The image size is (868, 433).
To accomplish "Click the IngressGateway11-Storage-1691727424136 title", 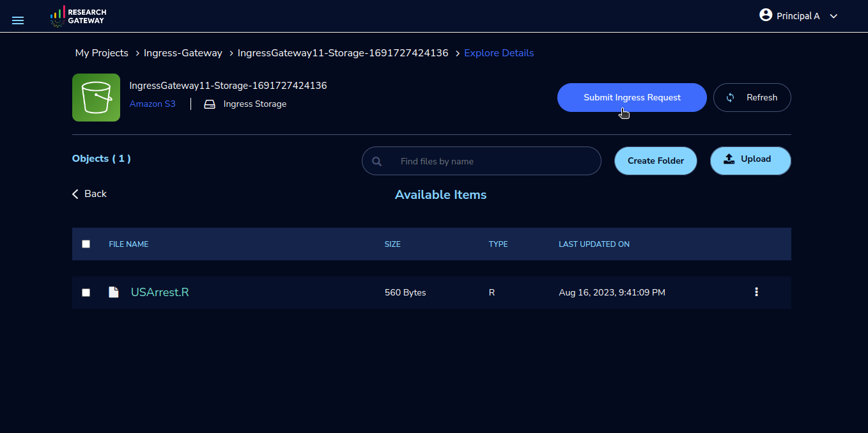I will tap(228, 86).
